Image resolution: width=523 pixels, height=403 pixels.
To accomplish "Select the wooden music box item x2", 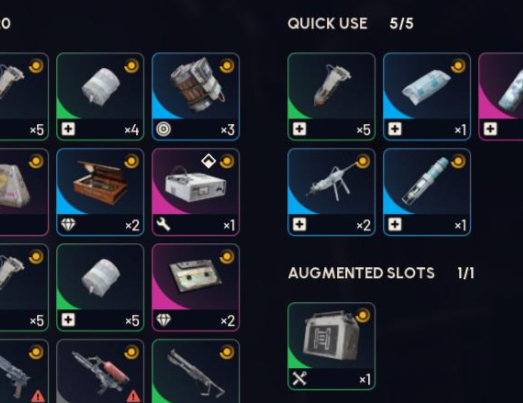I will [x=100, y=192].
